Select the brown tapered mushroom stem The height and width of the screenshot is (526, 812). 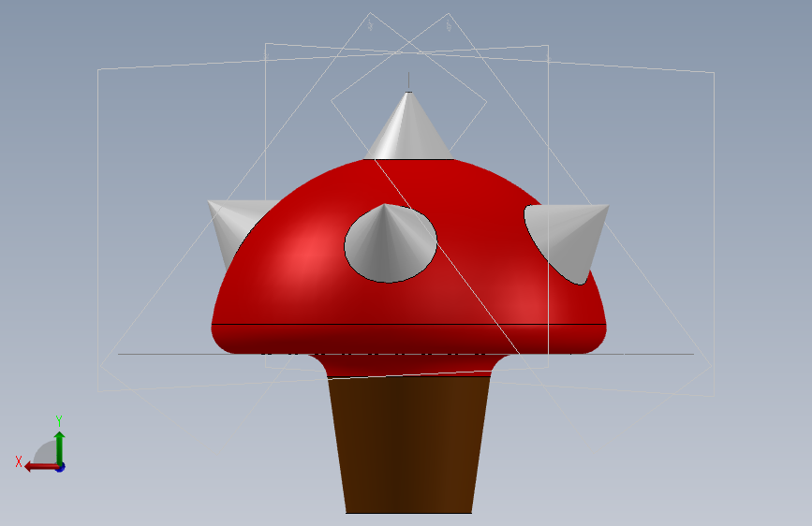pos(409,446)
